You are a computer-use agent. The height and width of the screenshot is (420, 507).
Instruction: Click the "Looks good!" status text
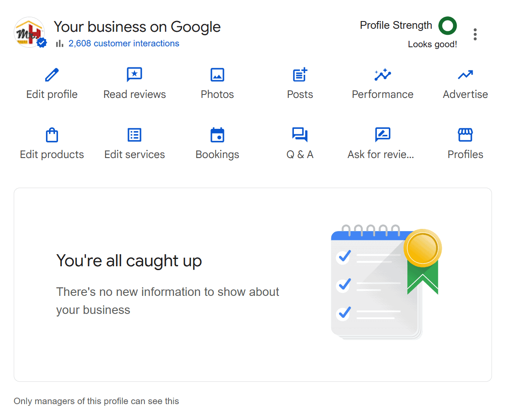point(432,44)
